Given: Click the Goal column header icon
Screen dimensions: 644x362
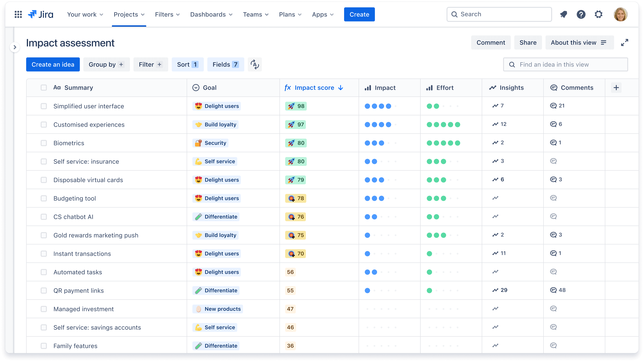Looking at the screenshot, I should [196, 87].
